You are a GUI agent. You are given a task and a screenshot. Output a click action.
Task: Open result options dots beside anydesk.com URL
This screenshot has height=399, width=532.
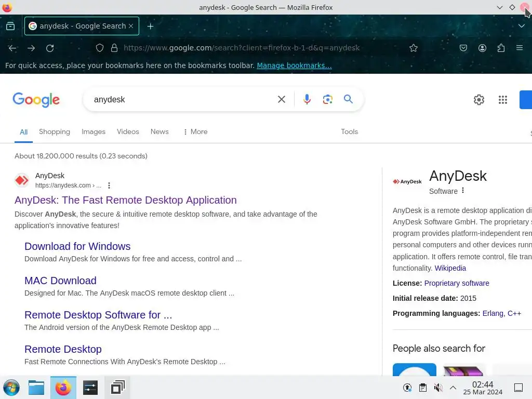109,185
